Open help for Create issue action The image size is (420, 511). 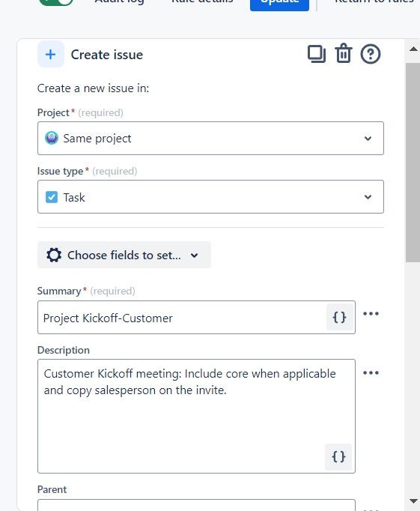point(370,54)
